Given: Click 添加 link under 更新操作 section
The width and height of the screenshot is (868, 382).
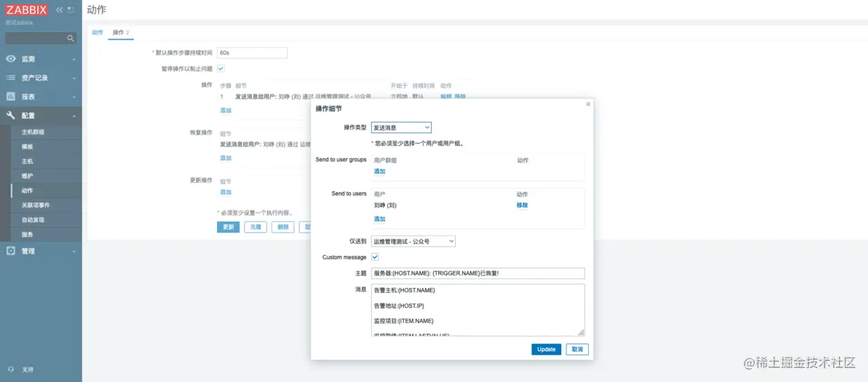Looking at the screenshot, I should pyautogui.click(x=225, y=192).
